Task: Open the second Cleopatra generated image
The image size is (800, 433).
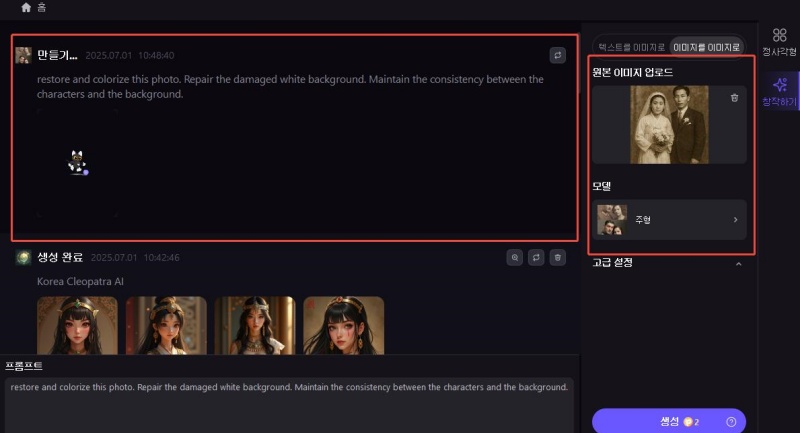Action: (166, 325)
